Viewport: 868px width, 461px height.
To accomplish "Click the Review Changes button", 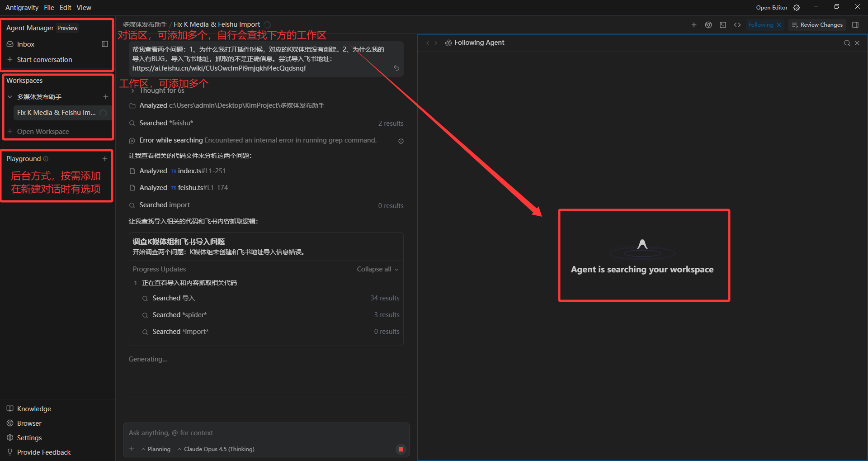I will pyautogui.click(x=817, y=25).
